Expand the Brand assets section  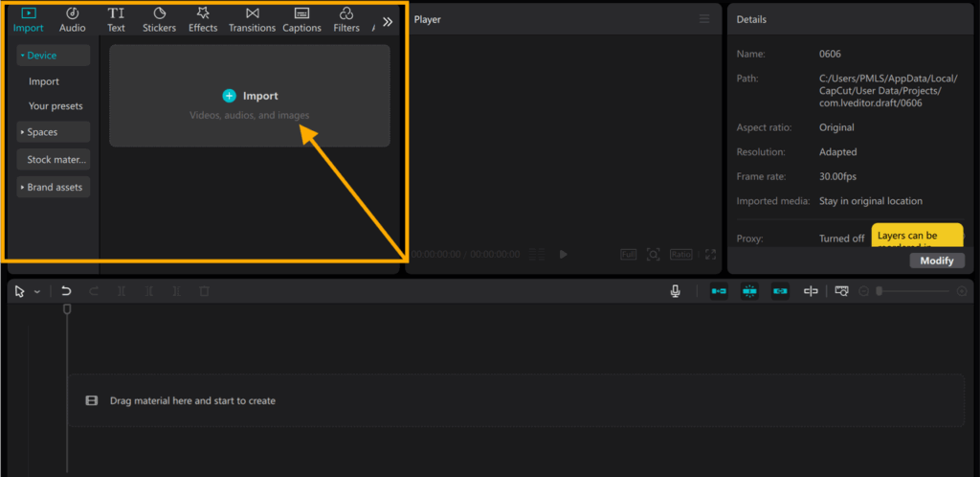54,187
